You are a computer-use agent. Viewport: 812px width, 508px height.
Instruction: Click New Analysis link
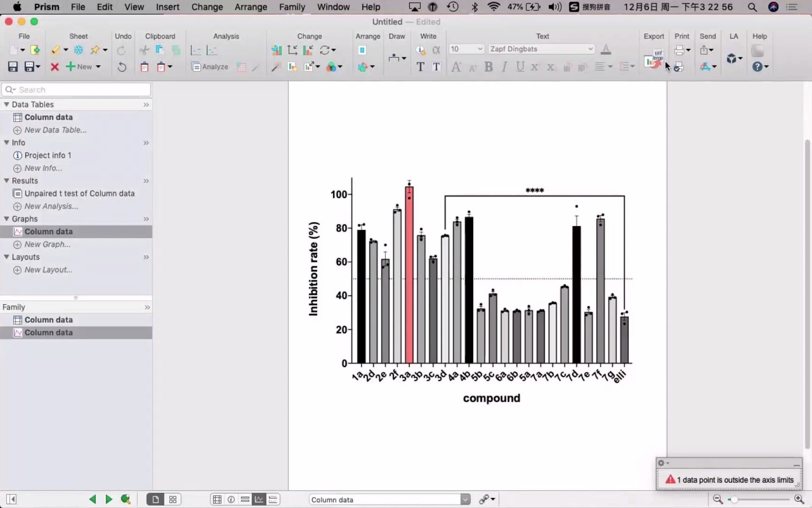(x=51, y=206)
